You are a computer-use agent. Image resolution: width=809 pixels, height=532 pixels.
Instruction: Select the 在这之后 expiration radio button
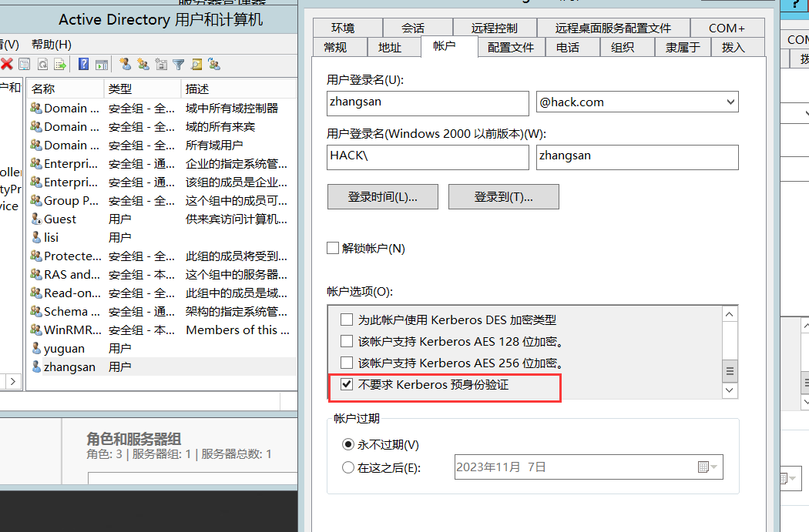347,467
